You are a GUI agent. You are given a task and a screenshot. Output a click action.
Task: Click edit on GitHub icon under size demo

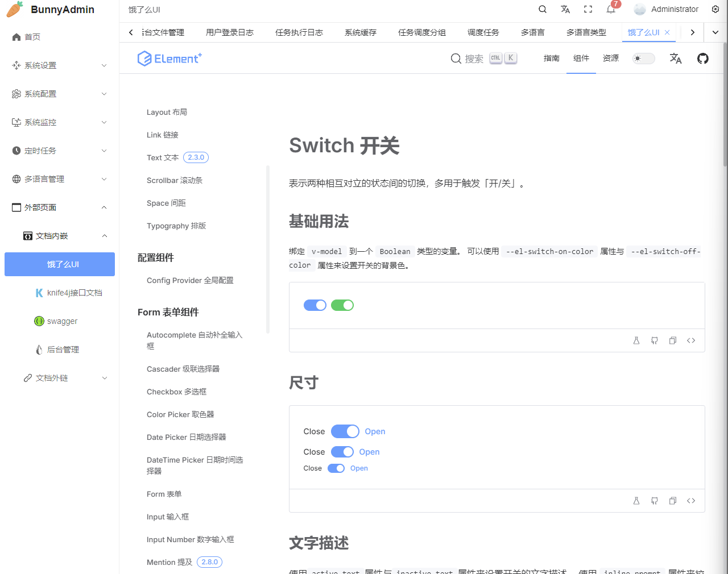click(655, 501)
